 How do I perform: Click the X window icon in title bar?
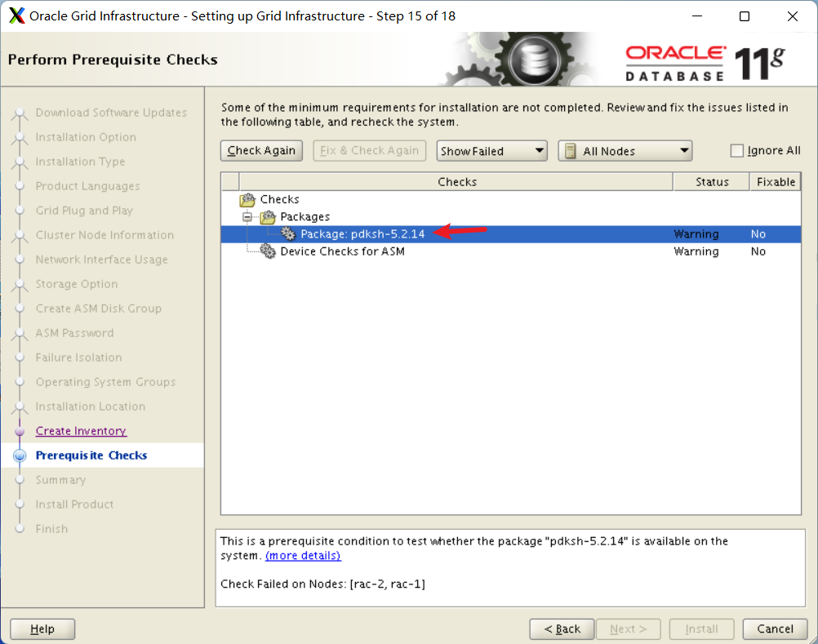[16, 16]
